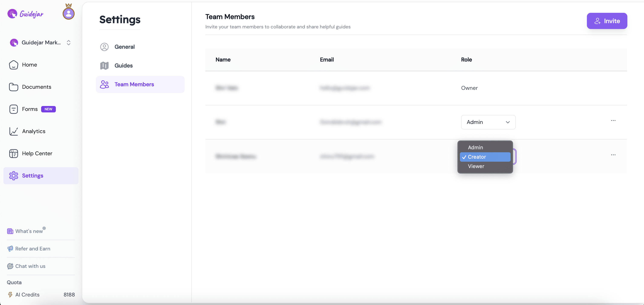Click the Analytics chart icon
Screen dimensions: 644x305
click(13, 131)
